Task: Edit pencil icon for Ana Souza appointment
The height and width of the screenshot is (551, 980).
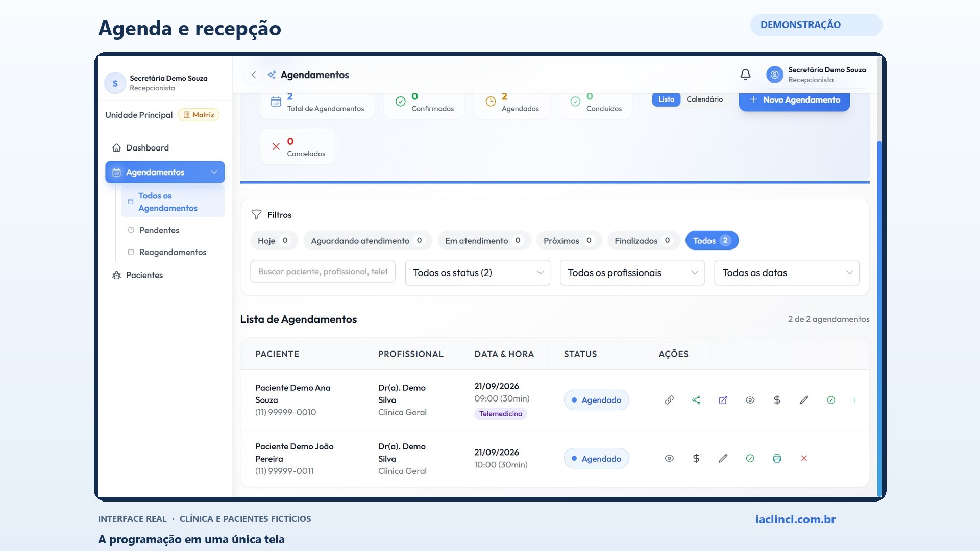Action: coord(804,400)
